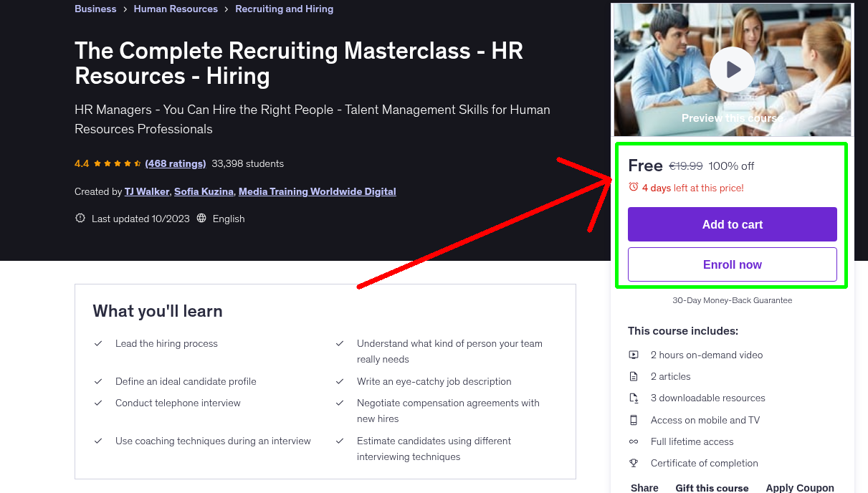View instructor Sofia Kuzina's profile

(x=204, y=191)
